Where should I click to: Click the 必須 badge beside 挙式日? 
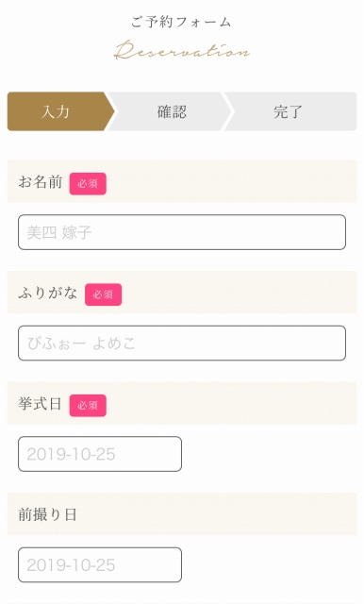point(88,406)
